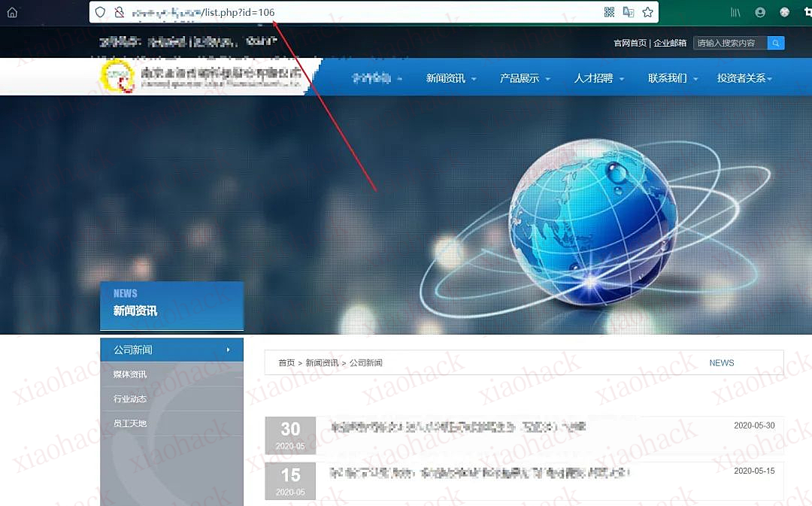812x506 pixels.
Task: Expand the 产品展示 dropdown
Action: (x=519, y=77)
